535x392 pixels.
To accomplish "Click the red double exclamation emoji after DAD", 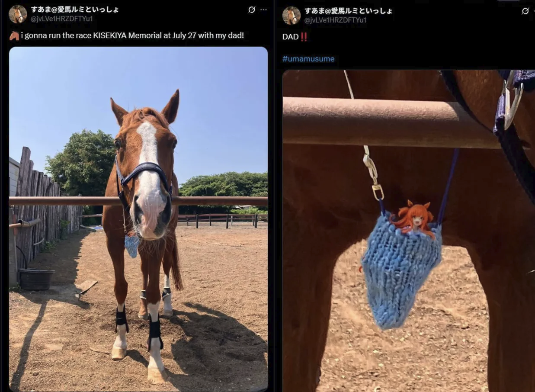I will [x=304, y=37].
